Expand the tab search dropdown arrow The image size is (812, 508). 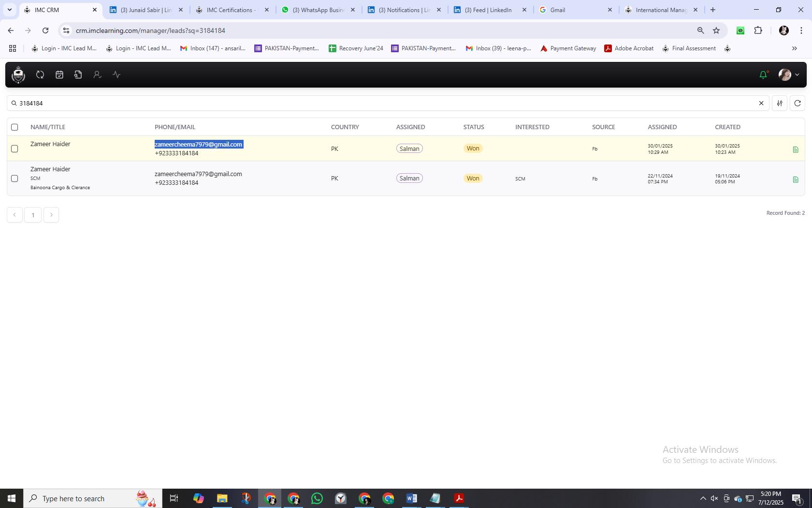(x=9, y=10)
